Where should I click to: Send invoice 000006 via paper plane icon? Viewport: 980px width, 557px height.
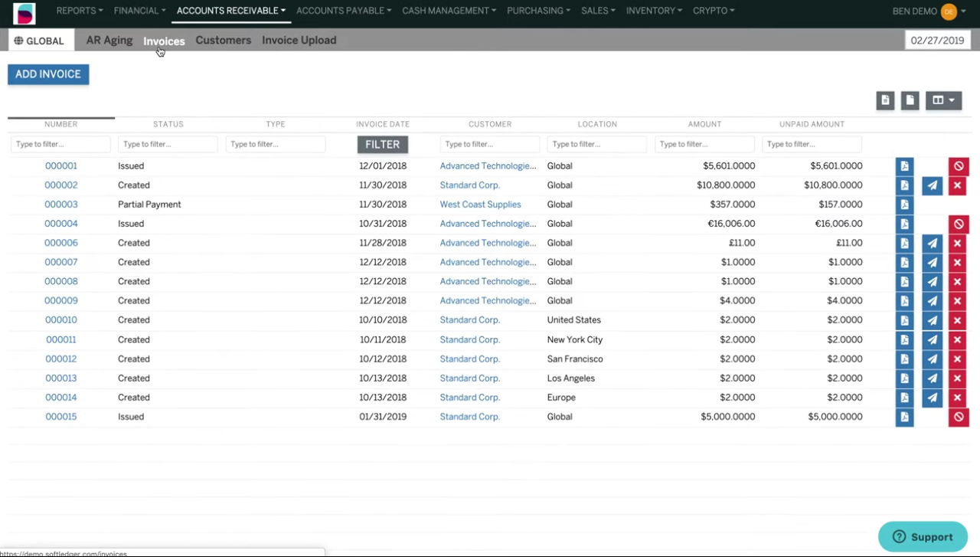(932, 244)
